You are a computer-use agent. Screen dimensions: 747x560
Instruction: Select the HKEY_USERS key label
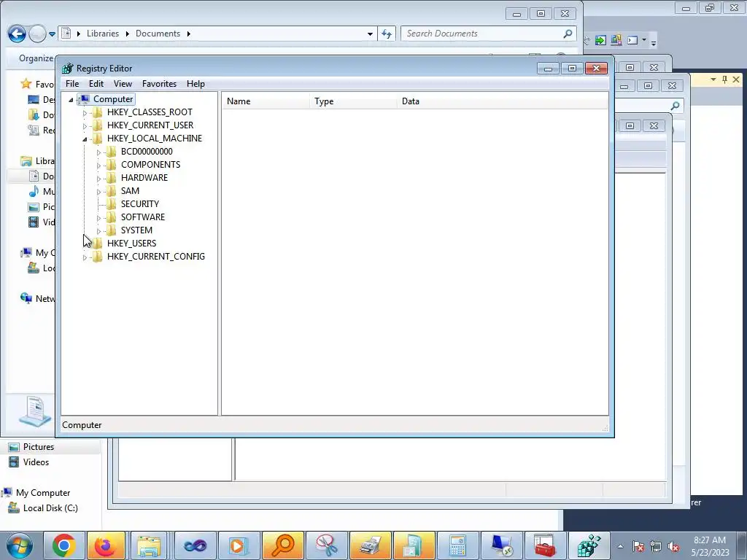point(131,244)
